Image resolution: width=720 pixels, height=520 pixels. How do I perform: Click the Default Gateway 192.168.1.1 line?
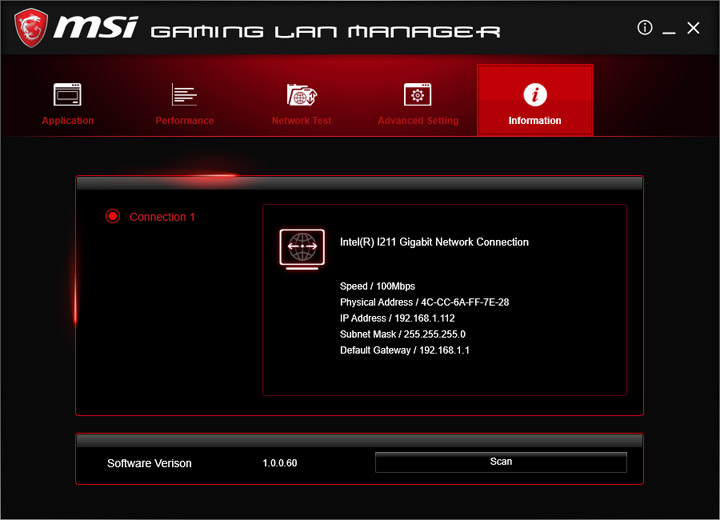point(405,350)
